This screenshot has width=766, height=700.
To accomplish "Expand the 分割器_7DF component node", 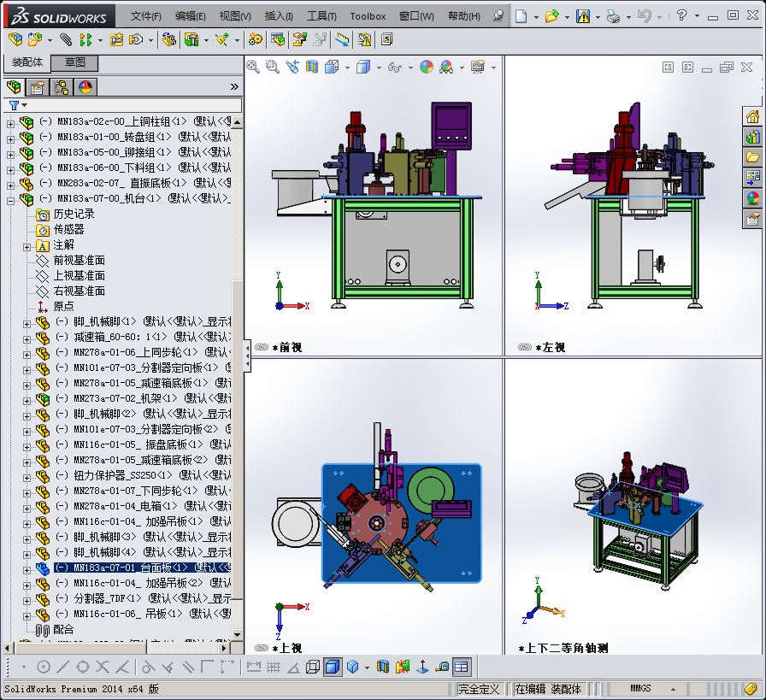I will tap(27, 601).
